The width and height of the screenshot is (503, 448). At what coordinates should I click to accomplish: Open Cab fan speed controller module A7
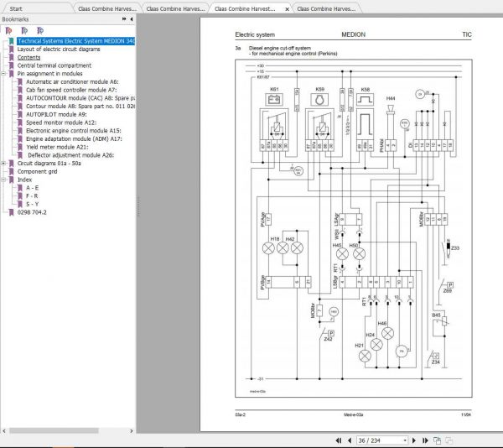[71, 90]
